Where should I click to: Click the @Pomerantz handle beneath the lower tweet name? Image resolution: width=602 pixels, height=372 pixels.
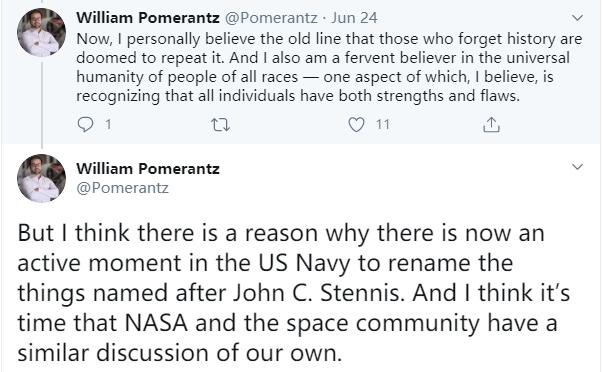pyautogui.click(x=122, y=188)
